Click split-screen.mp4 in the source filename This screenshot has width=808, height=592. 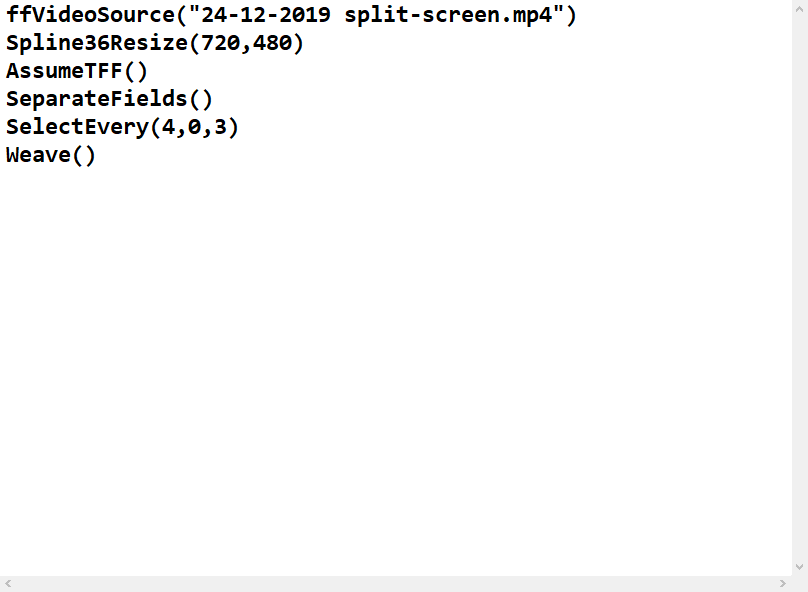coord(448,16)
